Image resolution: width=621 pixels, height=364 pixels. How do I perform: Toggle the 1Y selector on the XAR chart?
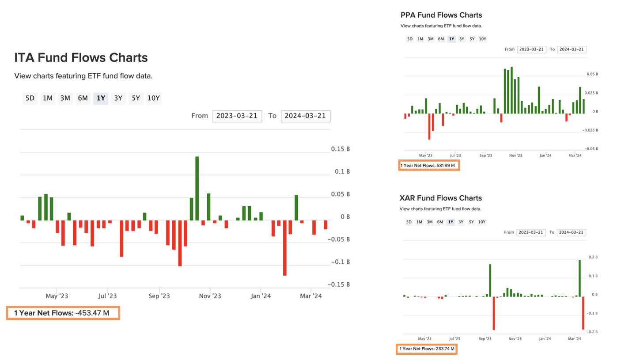pos(451,222)
